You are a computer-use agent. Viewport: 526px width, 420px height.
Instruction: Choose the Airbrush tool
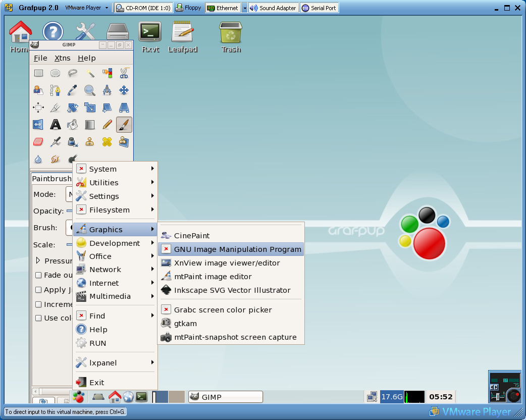pos(56,142)
